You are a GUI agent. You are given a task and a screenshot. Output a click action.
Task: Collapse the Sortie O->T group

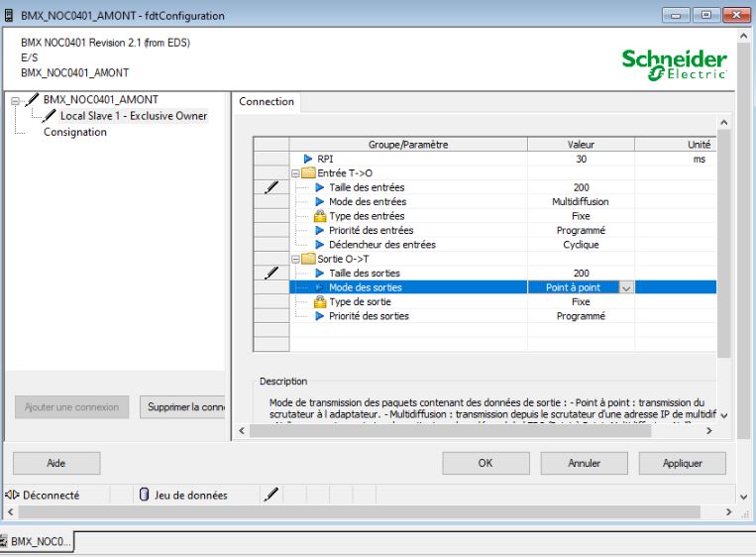(x=295, y=260)
